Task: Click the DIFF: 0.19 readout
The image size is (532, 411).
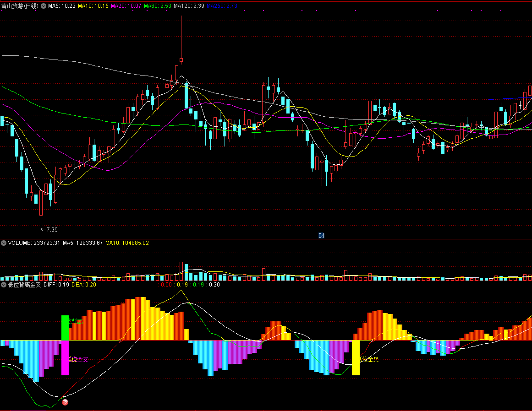Action: 56,285
